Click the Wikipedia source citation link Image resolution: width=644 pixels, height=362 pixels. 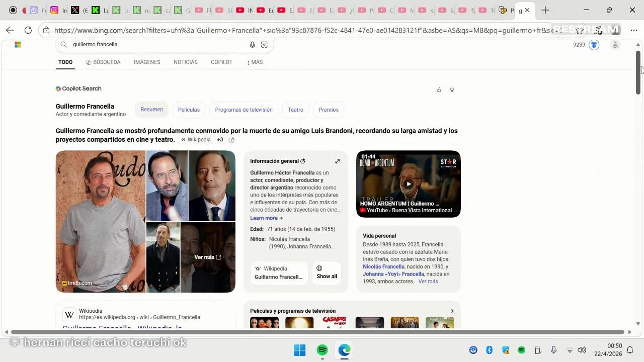click(196, 140)
